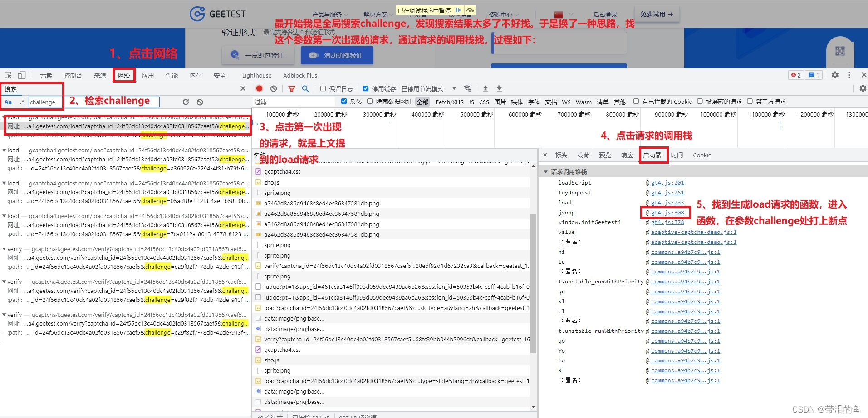
Task: Open network conditions wifi icon
Action: [x=467, y=88]
